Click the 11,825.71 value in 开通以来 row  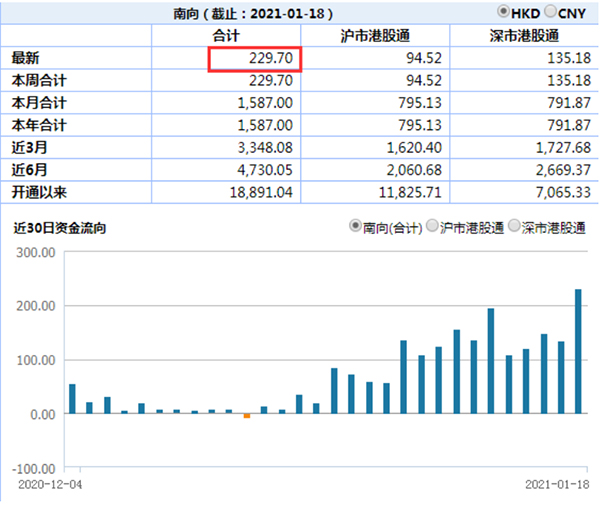(x=411, y=192)
